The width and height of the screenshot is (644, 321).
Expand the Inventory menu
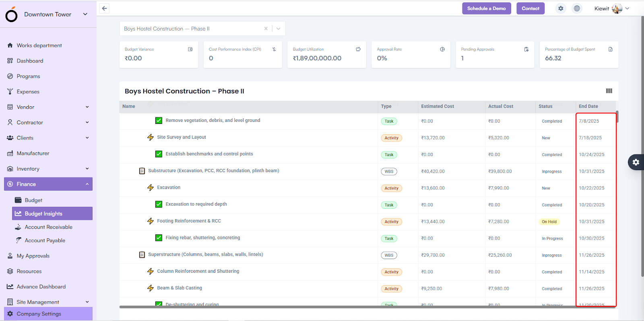click(87, 169)
